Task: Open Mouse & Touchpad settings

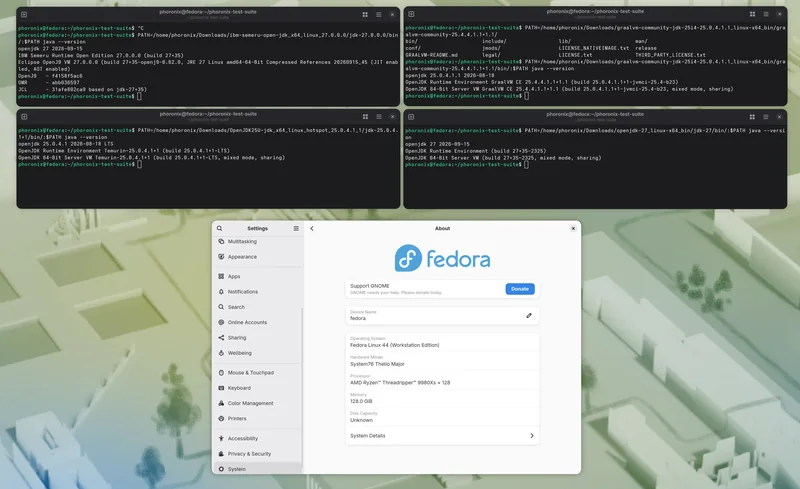Action: point(258,373)
